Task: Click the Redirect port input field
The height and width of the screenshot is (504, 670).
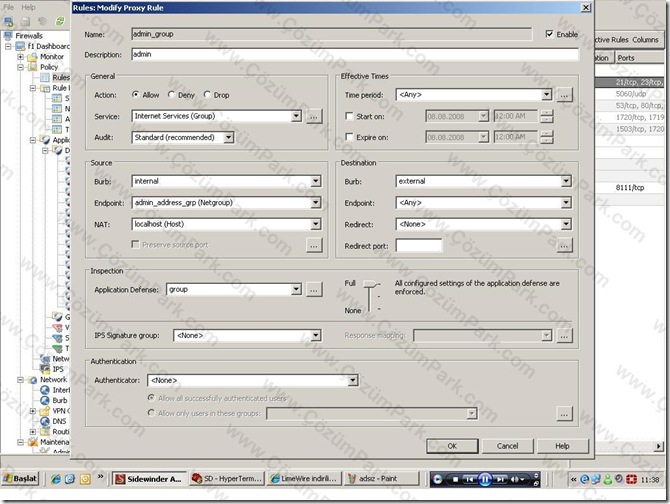Action: click(x=419, y=246)
